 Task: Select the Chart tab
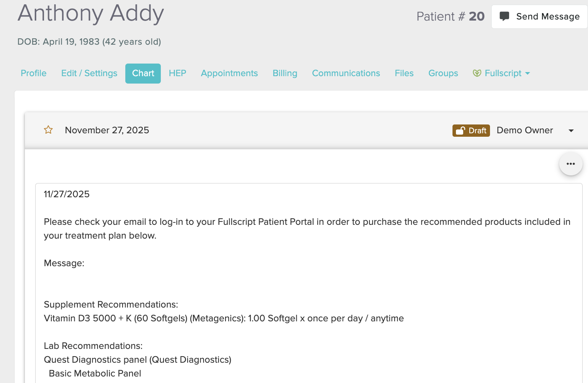pos(143,73)
